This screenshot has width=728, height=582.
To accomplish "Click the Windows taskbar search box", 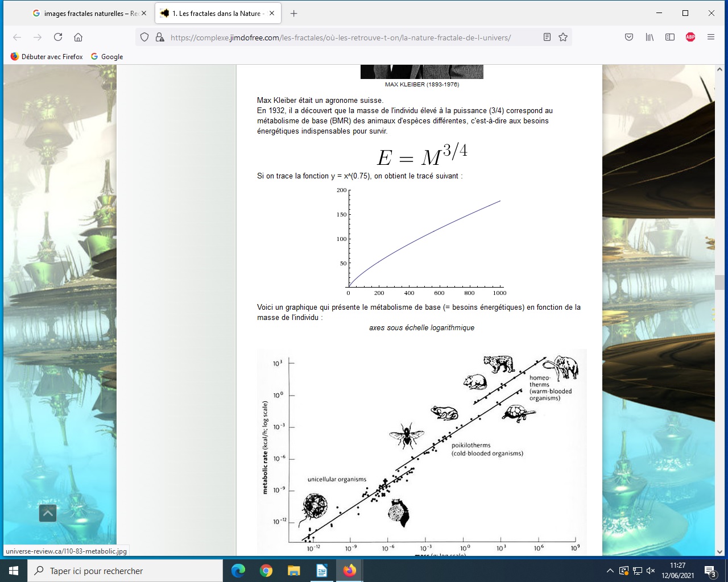I will click(x=125, y=571).
